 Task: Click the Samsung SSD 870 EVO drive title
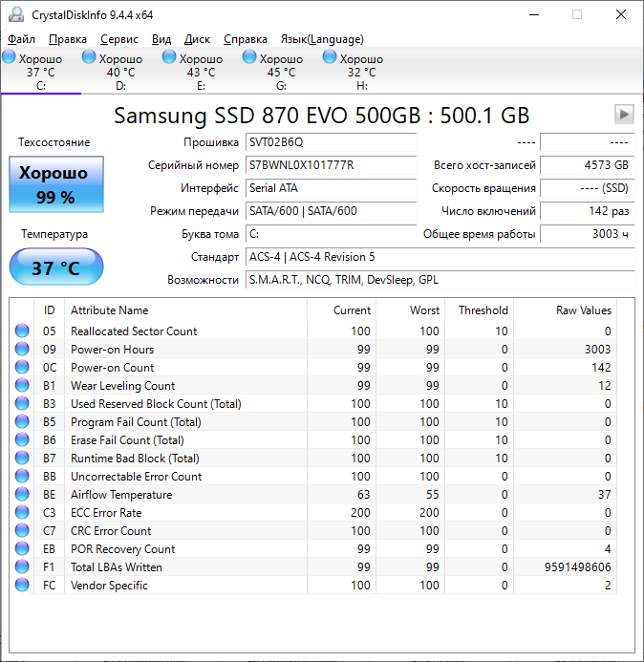click(321, 116)
